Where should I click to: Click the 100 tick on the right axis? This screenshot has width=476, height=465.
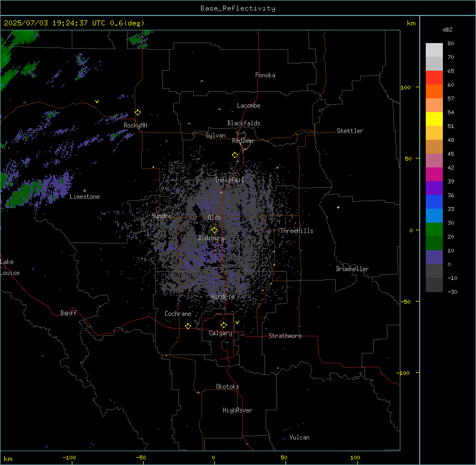pyautogui.click(x=405, y=87)
